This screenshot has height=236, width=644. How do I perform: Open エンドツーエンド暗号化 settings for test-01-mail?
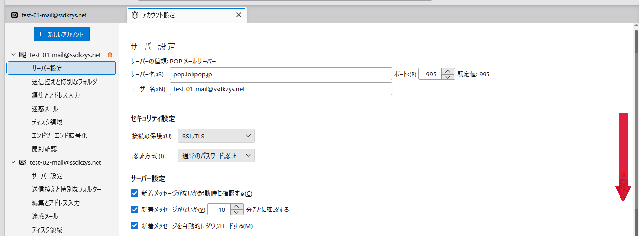pyautogui.click(x=59, y=136)
